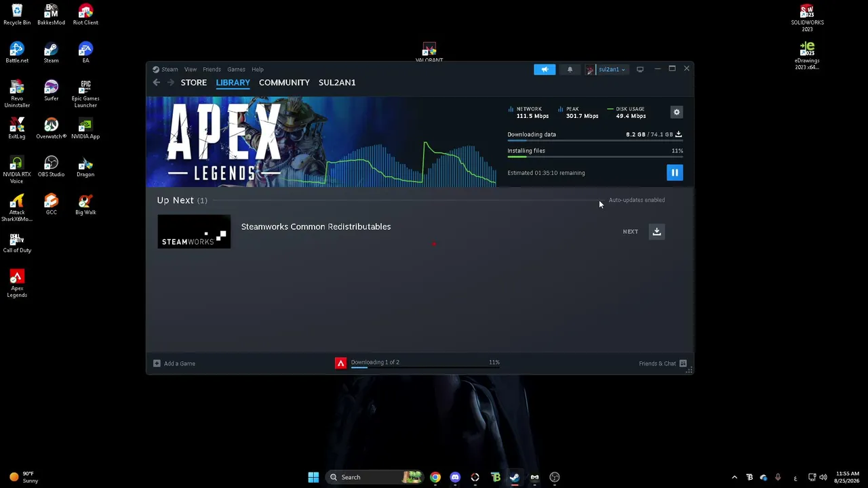Viewport: 868px width, 488px height.
Task: Pause the Apex Legends download
Action: coord(675,173)
